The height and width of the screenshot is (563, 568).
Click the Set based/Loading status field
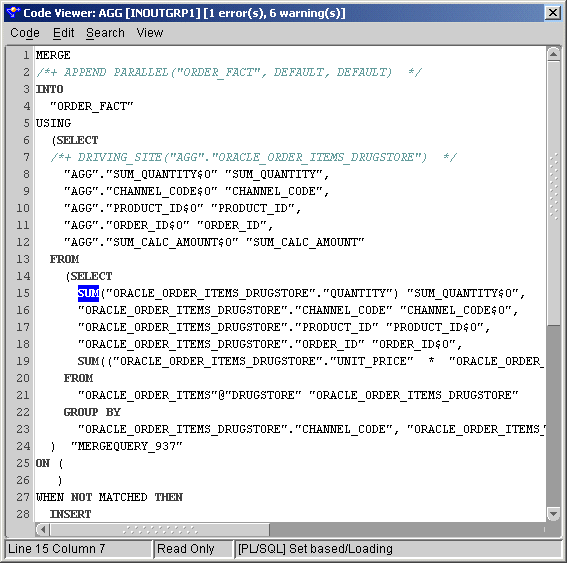tap(398, 549)
